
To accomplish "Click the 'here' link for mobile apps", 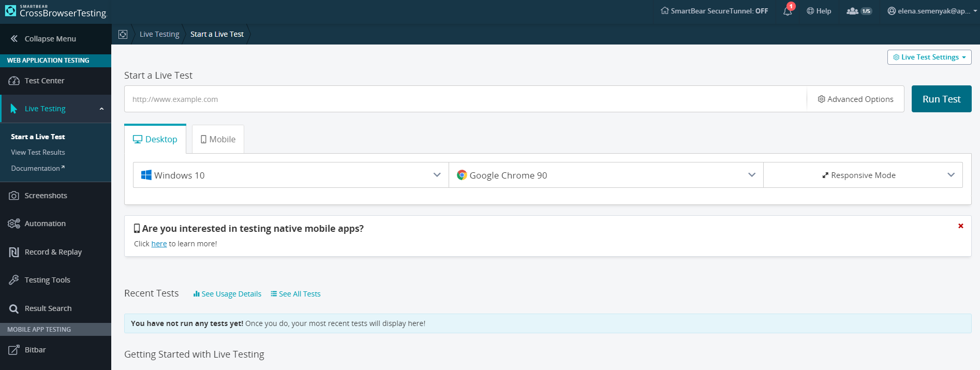I will 159,244.
